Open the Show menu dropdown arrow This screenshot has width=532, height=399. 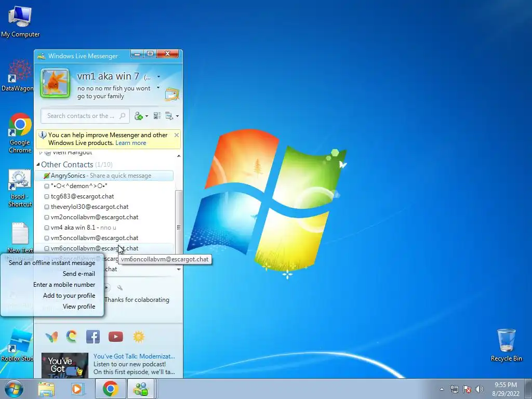(177, 116)
